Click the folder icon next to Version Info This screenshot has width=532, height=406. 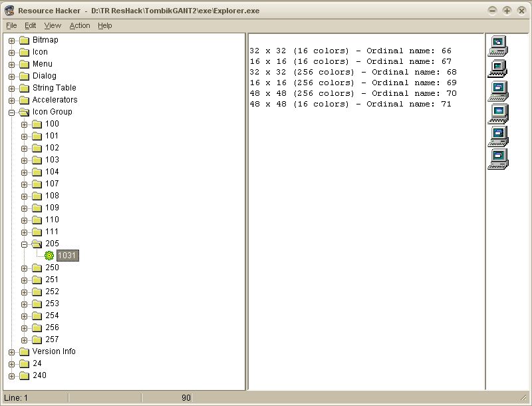click(25, 351)
